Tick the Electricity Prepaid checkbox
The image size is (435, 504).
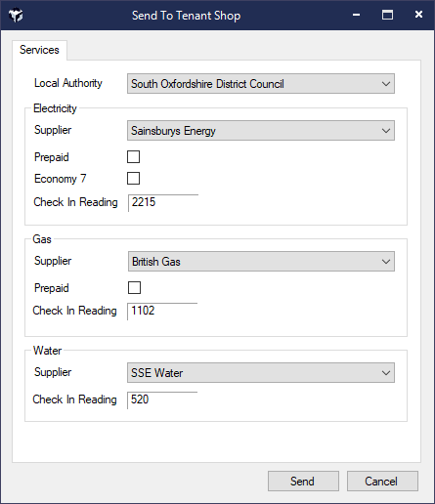[x=133, y=156]
